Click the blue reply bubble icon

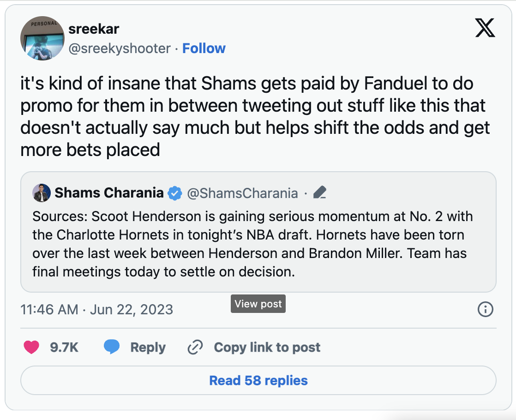[112, 347]
